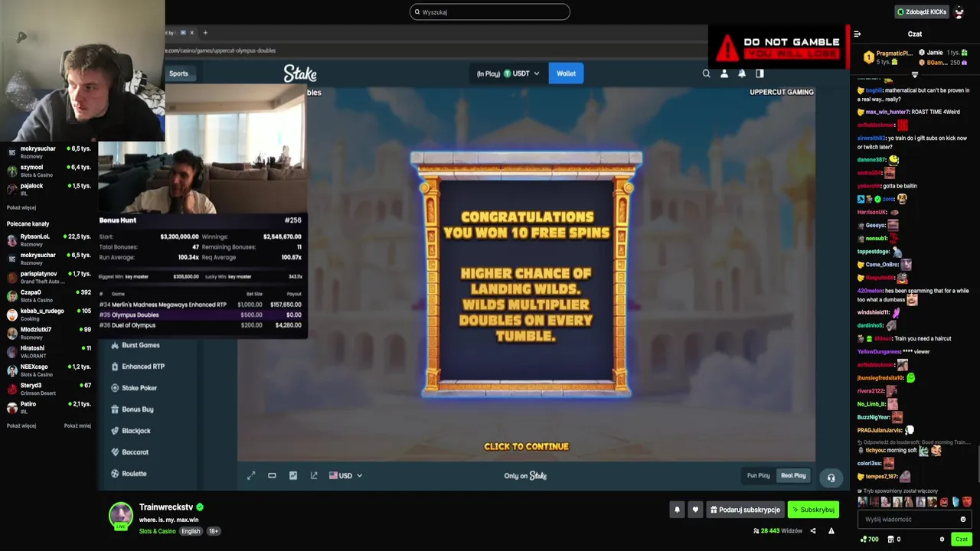Open the USD display currency dropdown
The width and height of the screenshot is (980, 551).
point(345,475)
